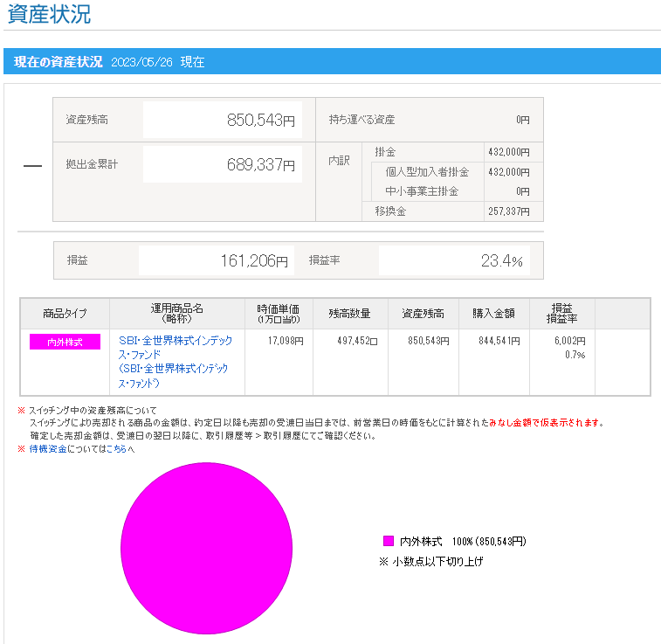Click the 資産状況 page title
The height and width of the screenshot is (644, 661).
49,14
